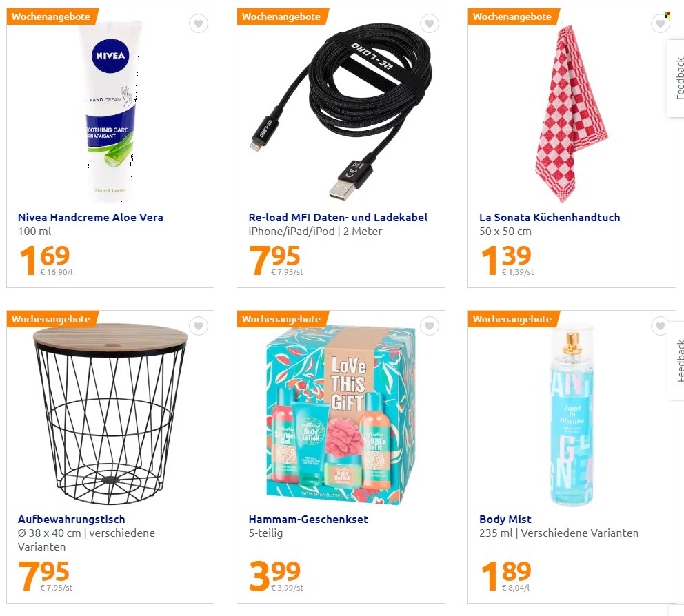View the Nivea hand cream tube image
This screenshot has width=684, height=616.
click(110, 112)
